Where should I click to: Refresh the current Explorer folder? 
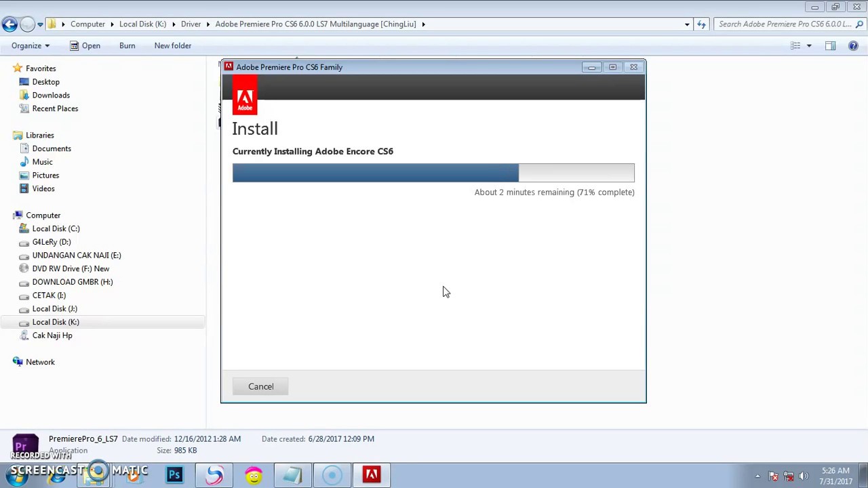pos(701,24)
